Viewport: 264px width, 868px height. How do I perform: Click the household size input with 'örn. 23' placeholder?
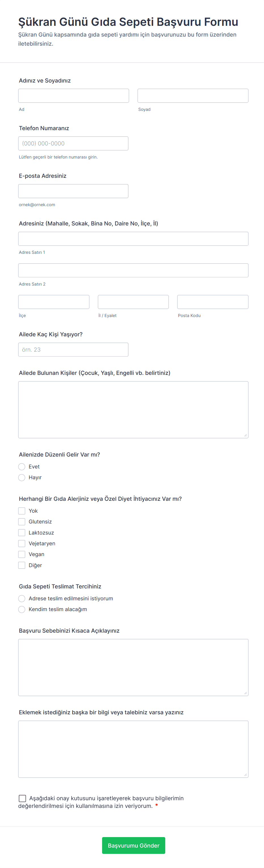click(73, 349)
